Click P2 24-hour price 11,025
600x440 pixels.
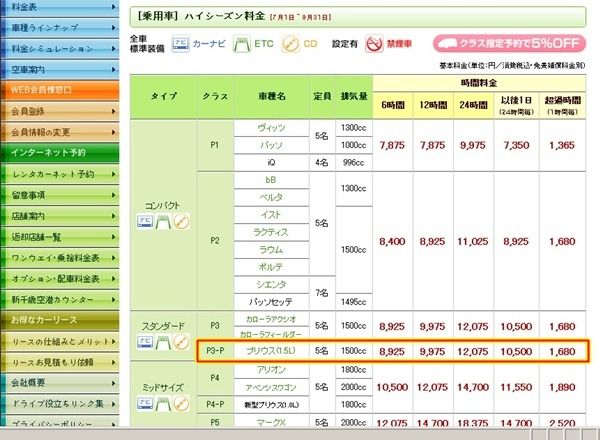pos(473,241)
